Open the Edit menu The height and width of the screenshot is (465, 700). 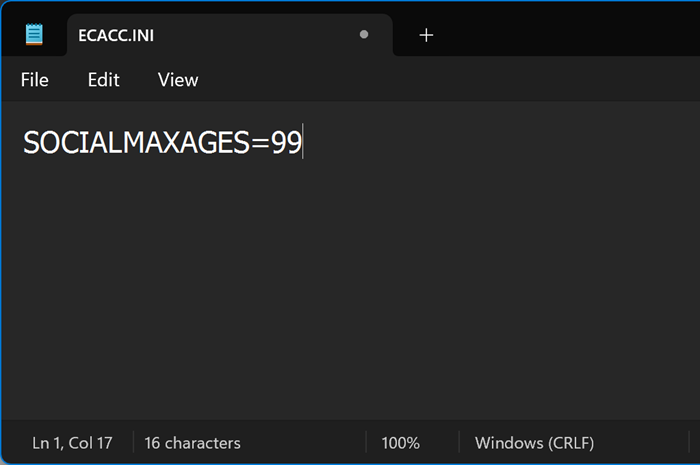click(x=103, y=80)
